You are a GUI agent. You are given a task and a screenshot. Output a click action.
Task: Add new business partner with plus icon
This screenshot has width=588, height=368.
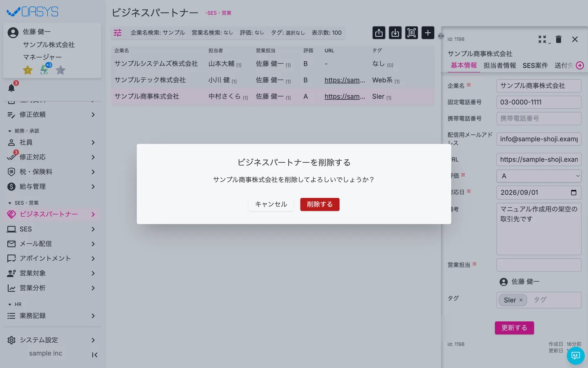(x=428, y=33)
